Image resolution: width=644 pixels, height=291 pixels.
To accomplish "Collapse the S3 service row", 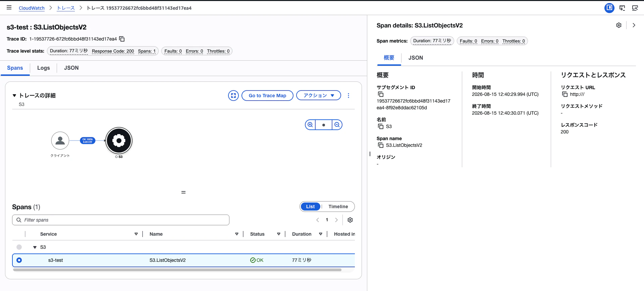I will pos(35,247).
